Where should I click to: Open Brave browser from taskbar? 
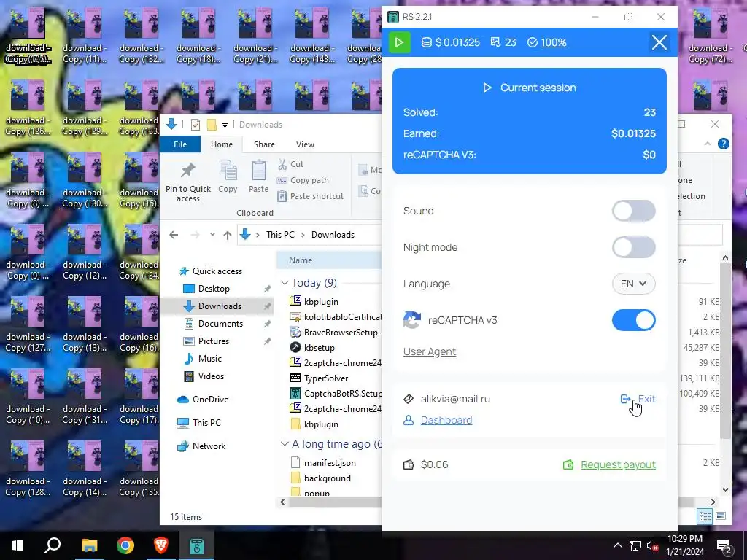click(161, 545)
